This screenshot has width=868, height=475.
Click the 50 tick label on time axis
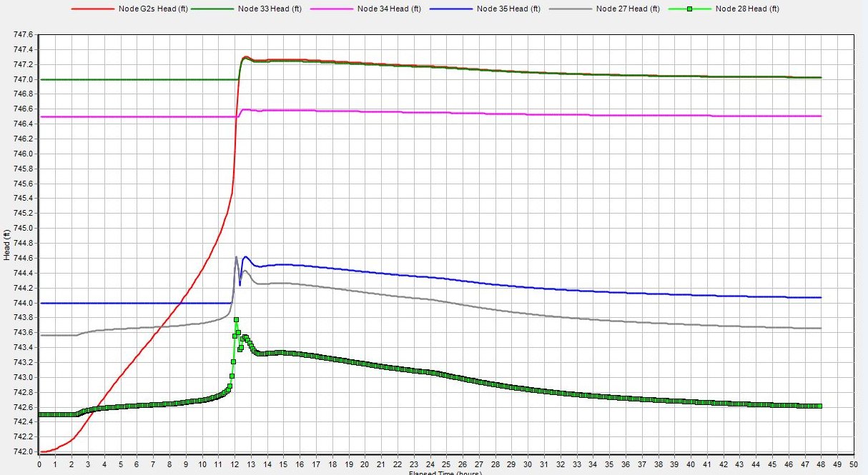click(854, 463)
